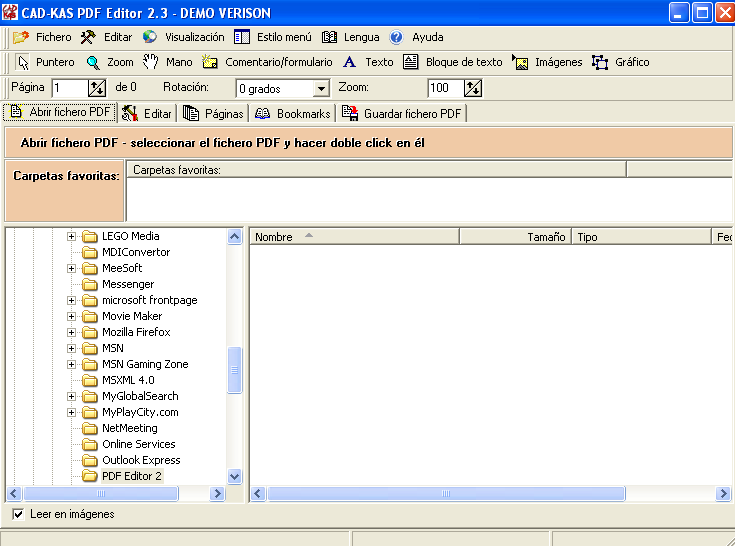Select the microsoft frontpage folder label
735x546 pixels.
pos(150,300)
